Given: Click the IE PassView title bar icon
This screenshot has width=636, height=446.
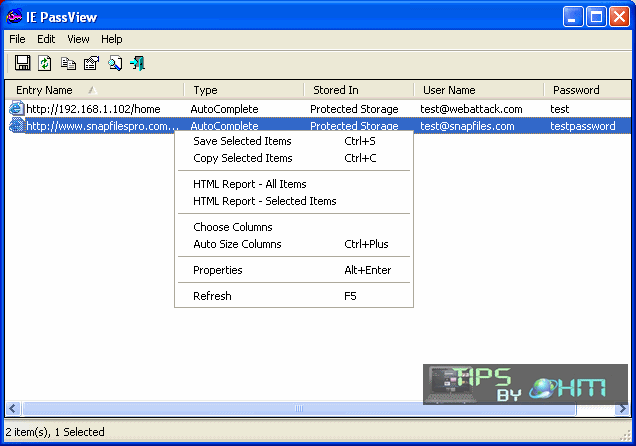Looking at the screenshot, I should tap(14, 17).
